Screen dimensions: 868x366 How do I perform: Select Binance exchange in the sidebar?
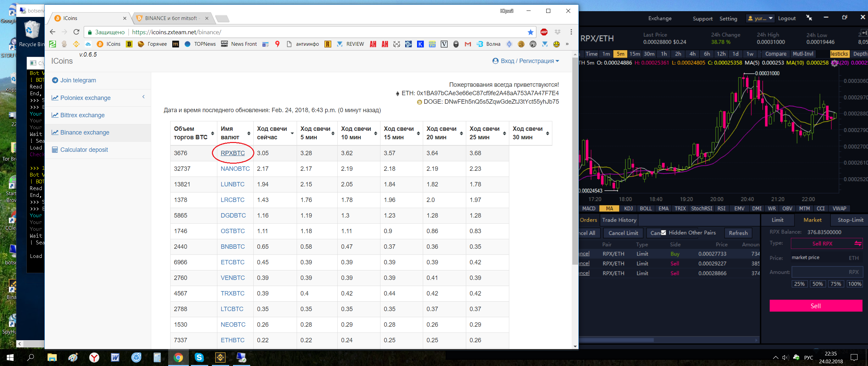pyautogui.click(x=80, y=133)
